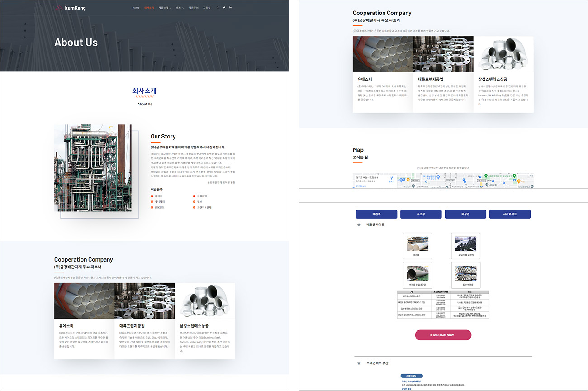
Task: Open the LinkedIn social icon in the header
Action: click(230, 8)
